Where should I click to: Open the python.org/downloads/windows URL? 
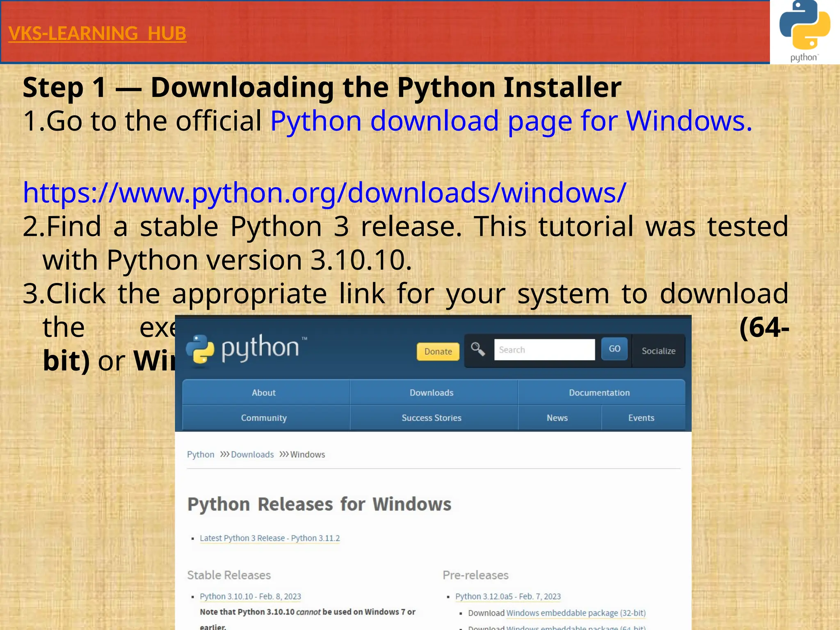point(324,192)
